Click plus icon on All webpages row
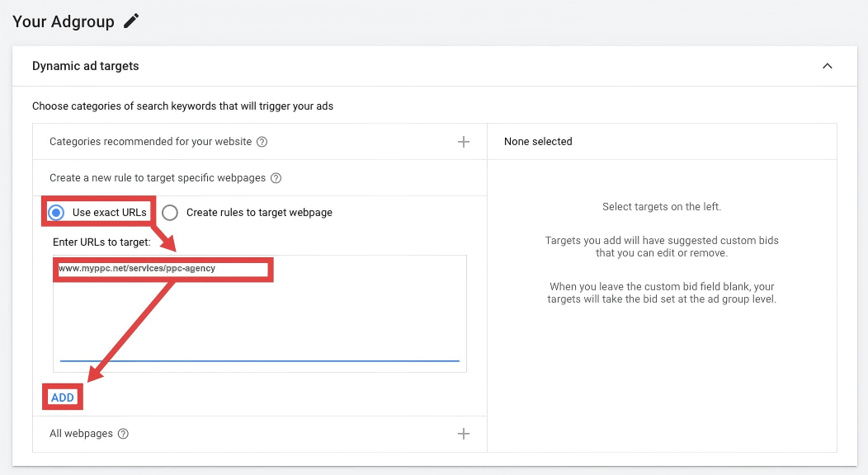Screen dimensions: 868x475 point(464,434)
